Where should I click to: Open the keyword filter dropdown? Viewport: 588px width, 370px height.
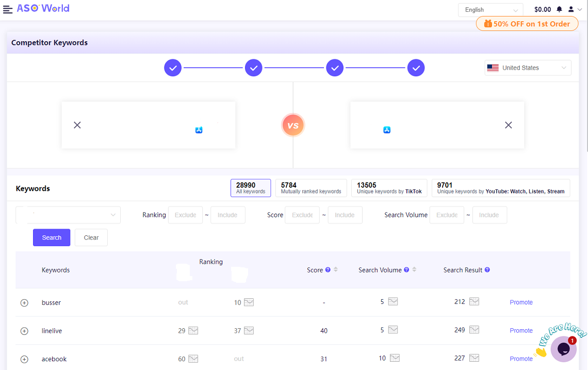[68, 215]
